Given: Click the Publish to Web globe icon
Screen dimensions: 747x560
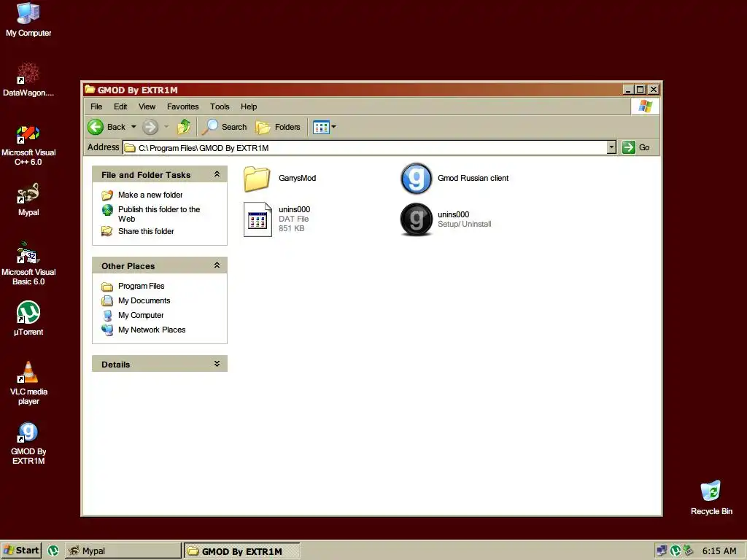Looking at the screenshot, I should pyautogui.click(x=107, y=210).
